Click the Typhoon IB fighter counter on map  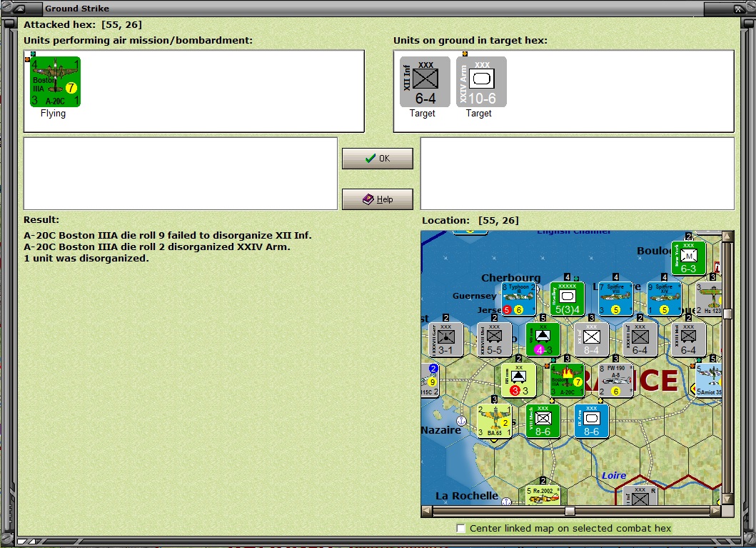click(519, 299)
